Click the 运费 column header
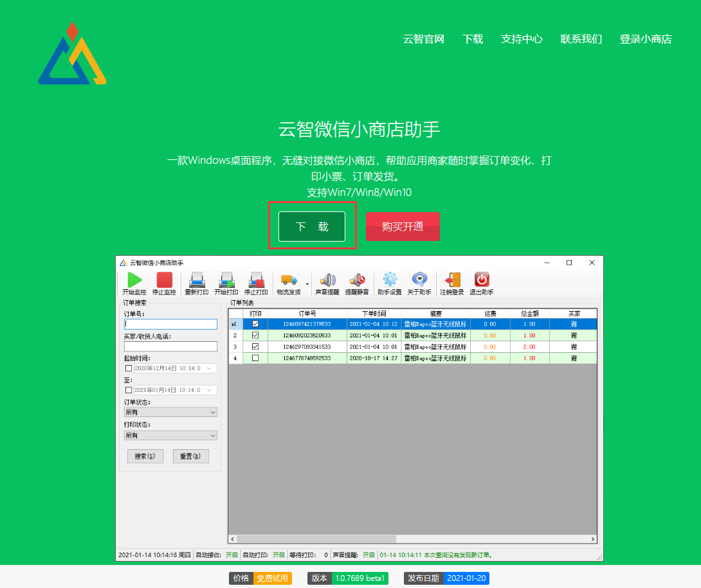 [490, 314]
